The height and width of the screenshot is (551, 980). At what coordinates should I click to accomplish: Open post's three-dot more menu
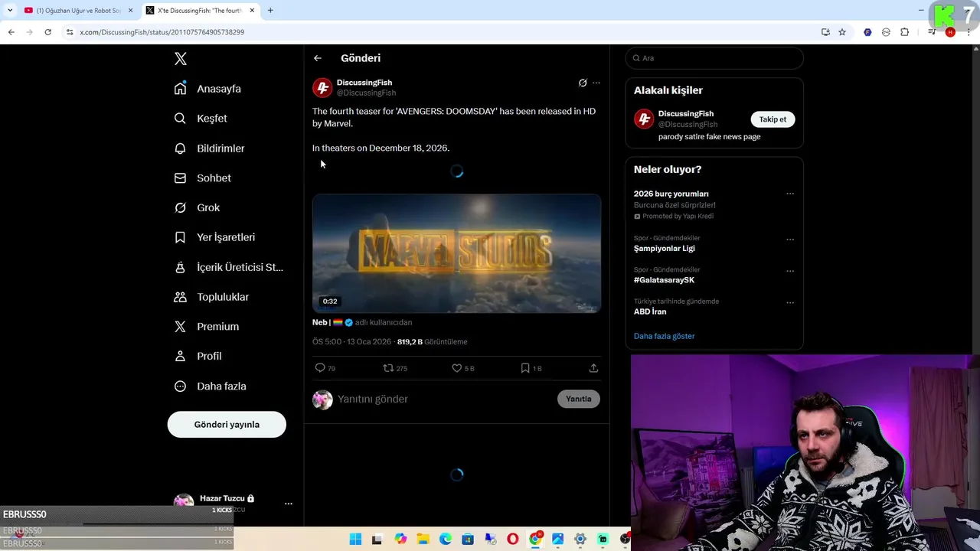596,83
